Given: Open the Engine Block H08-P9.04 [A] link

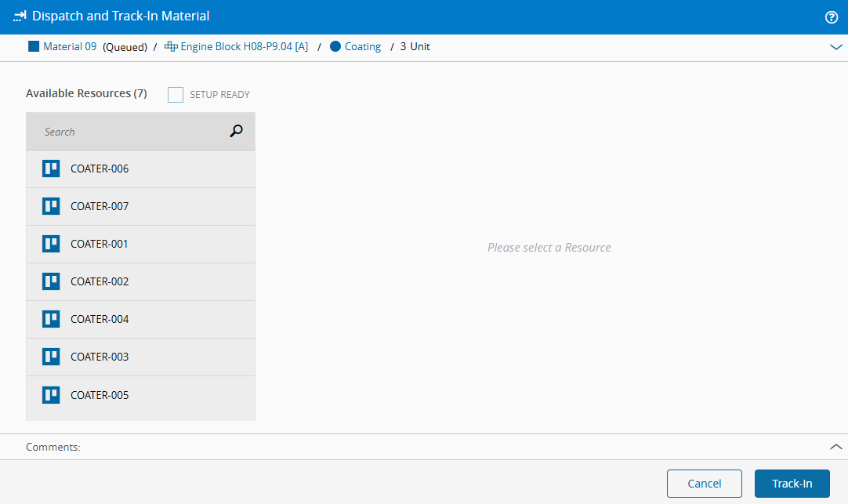Looking at the screenshot, I should [x=245, y=46].
